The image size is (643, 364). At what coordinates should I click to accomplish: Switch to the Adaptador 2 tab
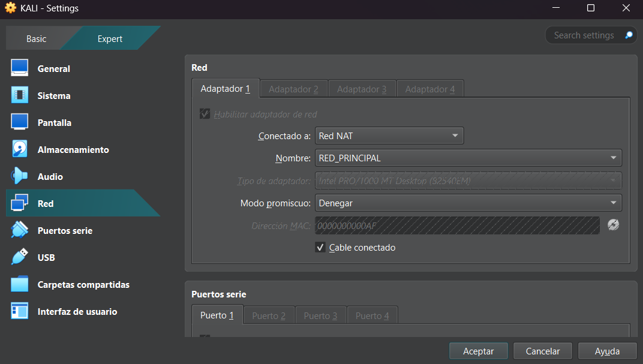coord(293,89)
